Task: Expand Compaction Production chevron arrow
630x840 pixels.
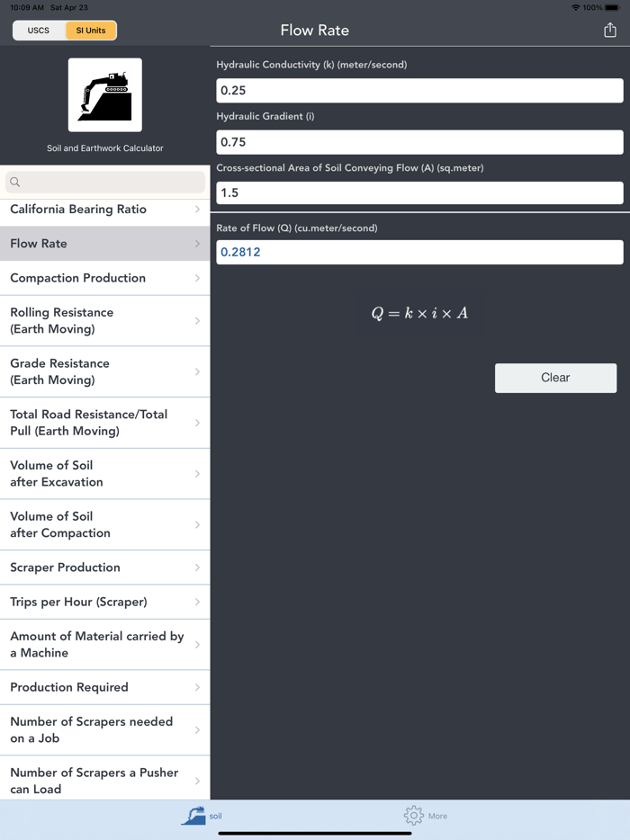Action: pyautogui.click(x=197, y=278)
